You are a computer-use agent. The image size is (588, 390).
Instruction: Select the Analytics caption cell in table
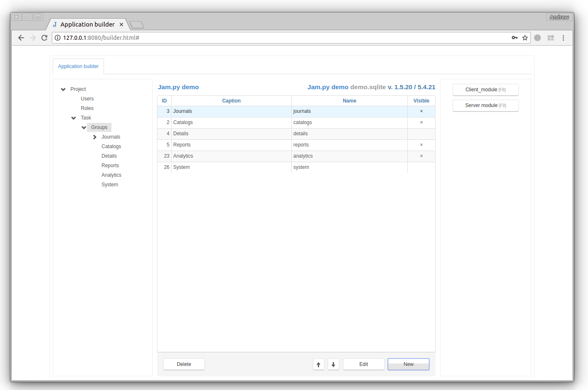[x=231, y=156]
